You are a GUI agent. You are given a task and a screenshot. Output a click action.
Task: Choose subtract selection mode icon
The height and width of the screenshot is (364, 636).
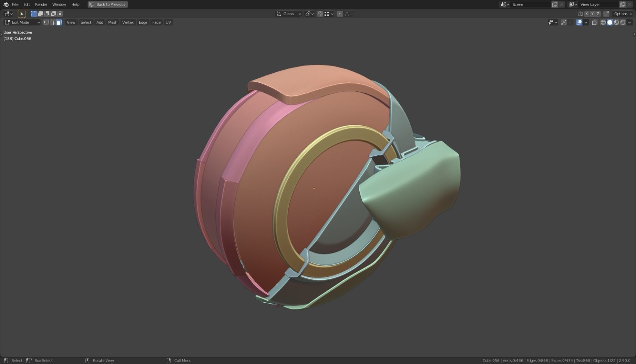(47, 14)
